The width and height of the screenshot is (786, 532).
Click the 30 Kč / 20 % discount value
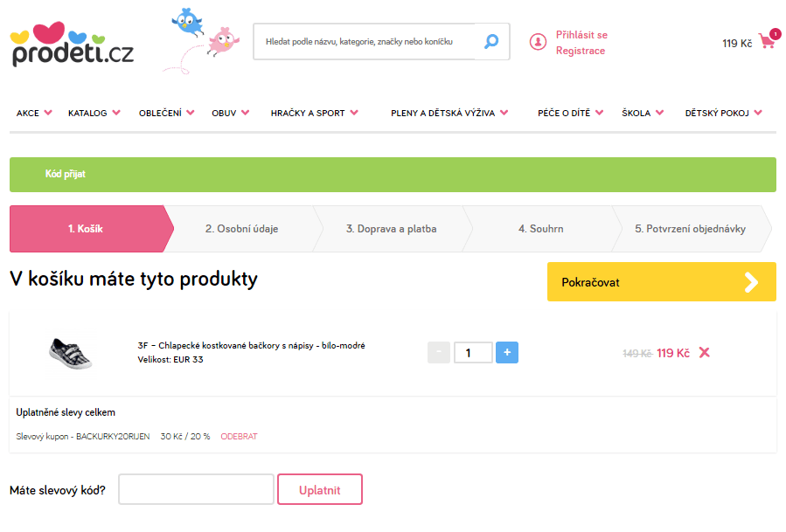tap(185, 436)
